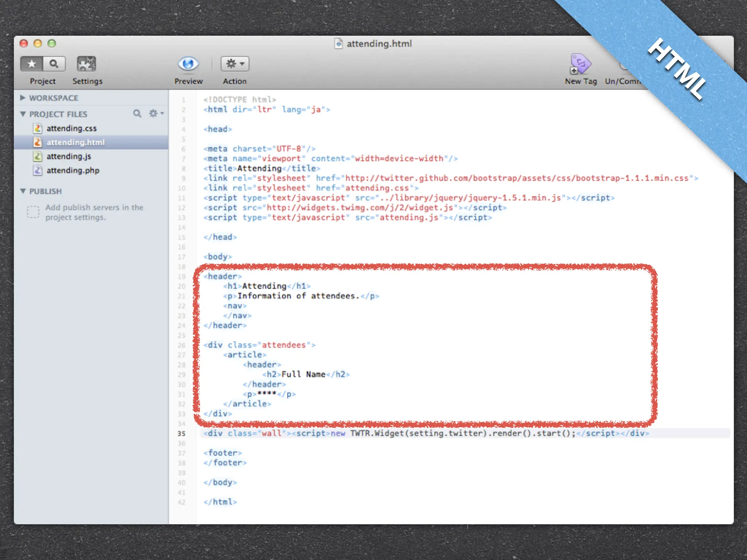Click the Un/Comment toolbar button
Image resolution: width=747 pixels, height=560 pixels.
point(623,81)
